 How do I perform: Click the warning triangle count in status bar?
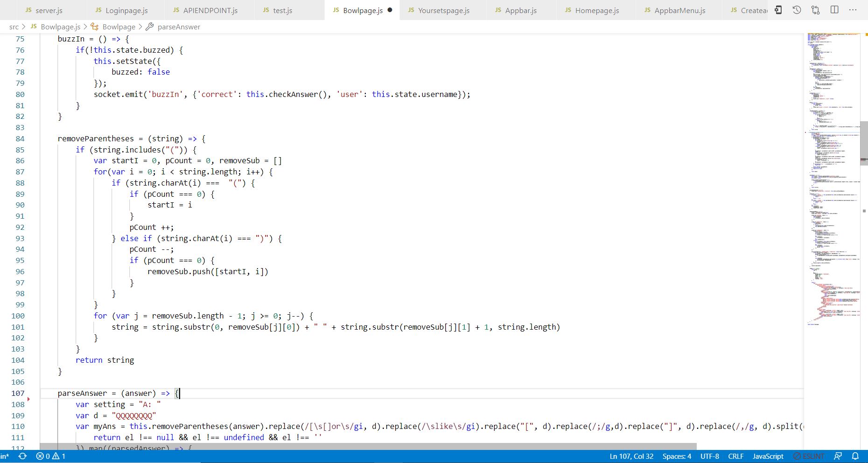pos(59,456)
